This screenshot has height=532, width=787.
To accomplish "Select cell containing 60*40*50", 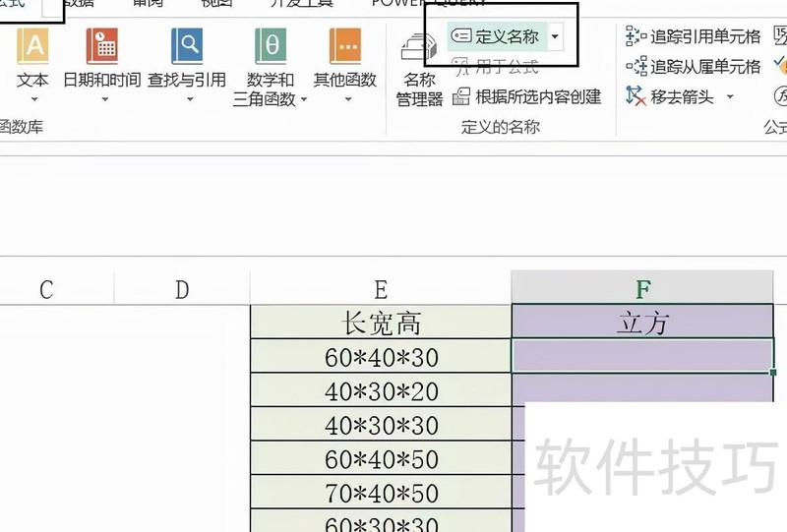I will 381,458.
